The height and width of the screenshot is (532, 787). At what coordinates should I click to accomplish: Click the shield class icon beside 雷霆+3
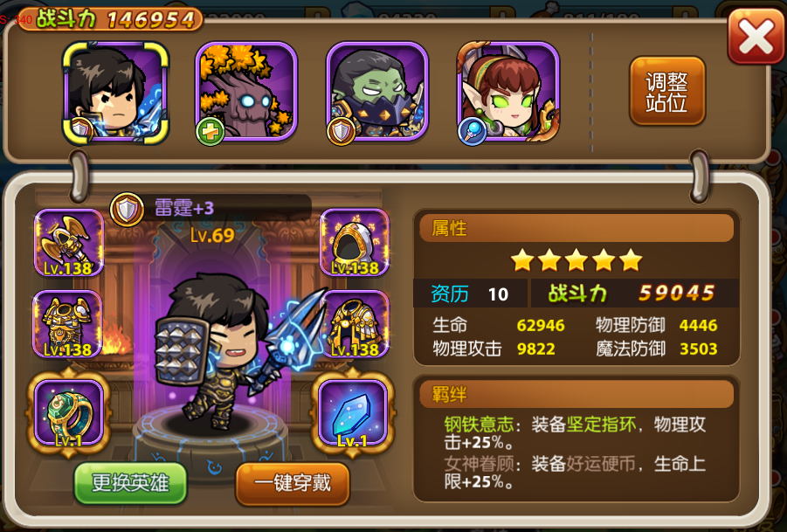[x=127, y=209]
